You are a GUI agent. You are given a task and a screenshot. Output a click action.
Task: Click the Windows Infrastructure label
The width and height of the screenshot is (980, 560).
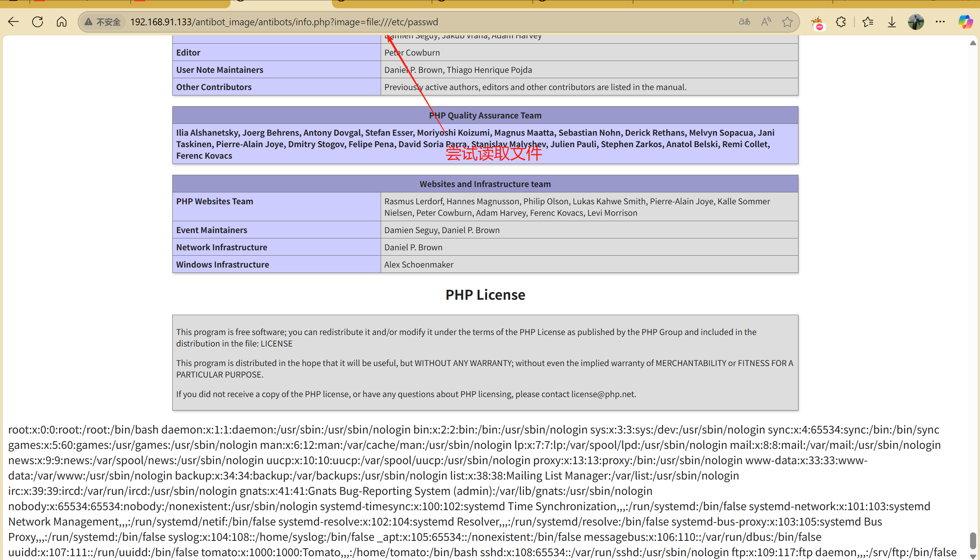click(223, 264)
